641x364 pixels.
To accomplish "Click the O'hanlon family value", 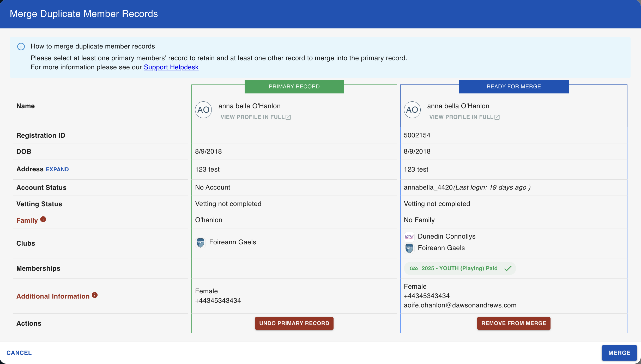I will [x=209, y=220].
